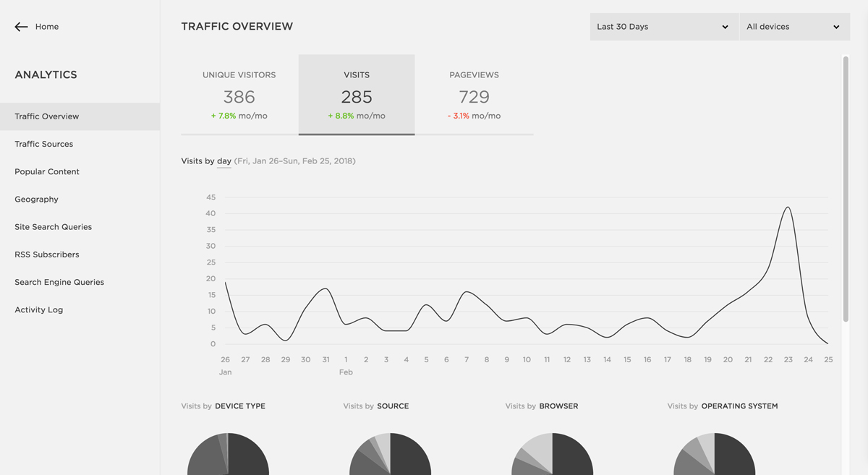Click the Browser pie chart
Viewport: 868px width, 475px height.
[x=552, y=454]
